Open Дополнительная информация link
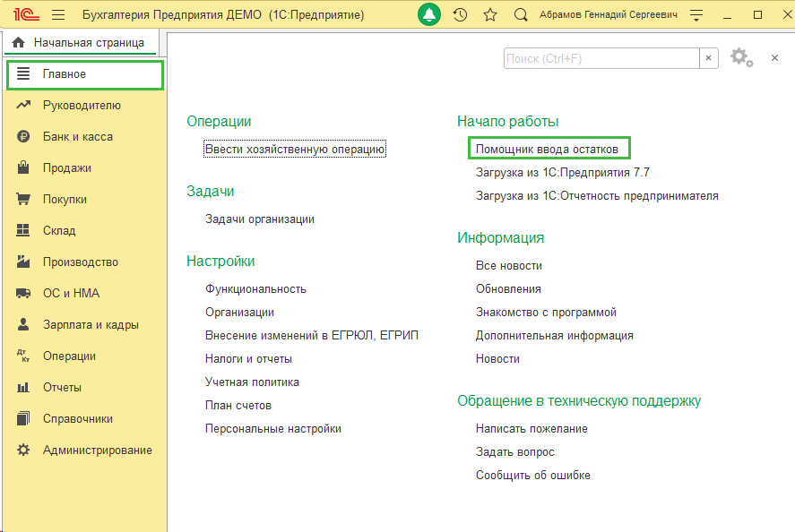The height and width of the screenshot is (532, 795). pos(555,336)
